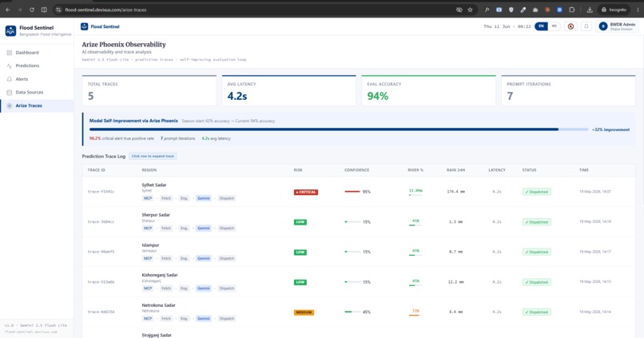Click the Prompt Iterations card
644x338 pixels.
pos(568,90)
